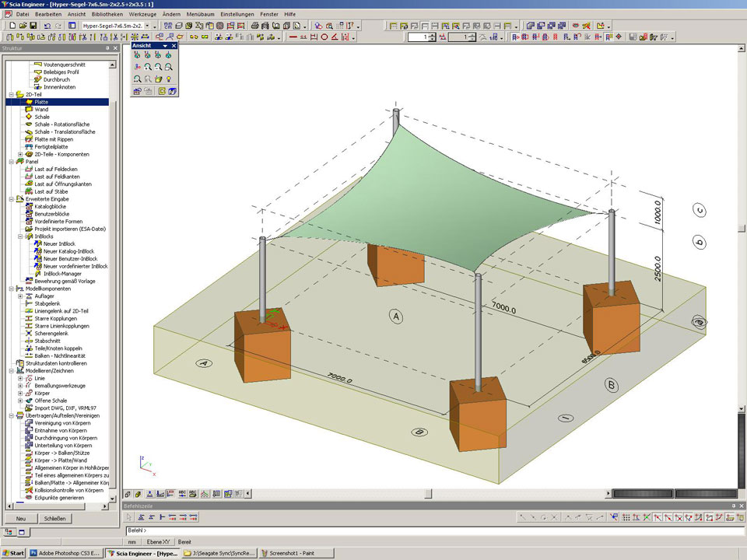Click the Platte mit Rippen icon
Image resolution: width=747 pixels, height=560 pixels.
28,139
